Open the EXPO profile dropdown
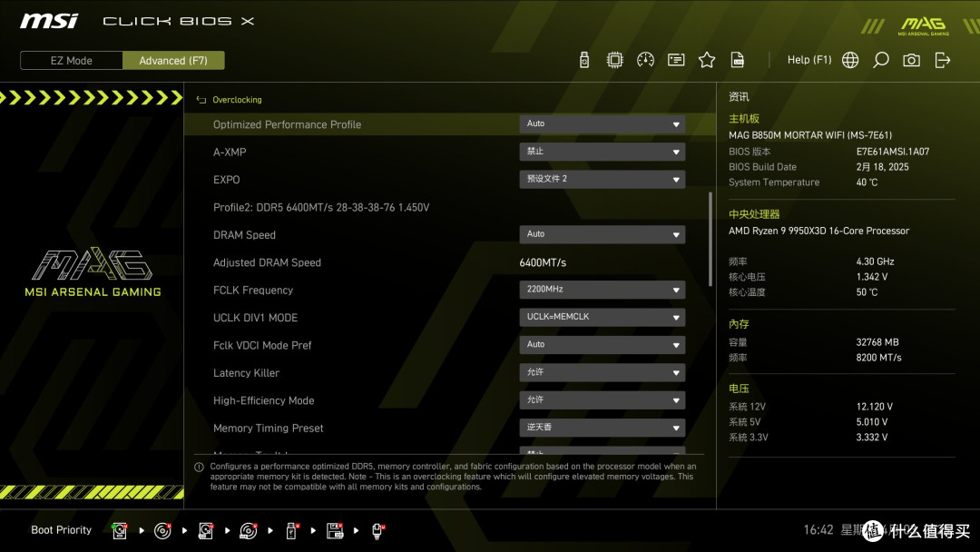980x552 pixels. click(x=602, y=179)
